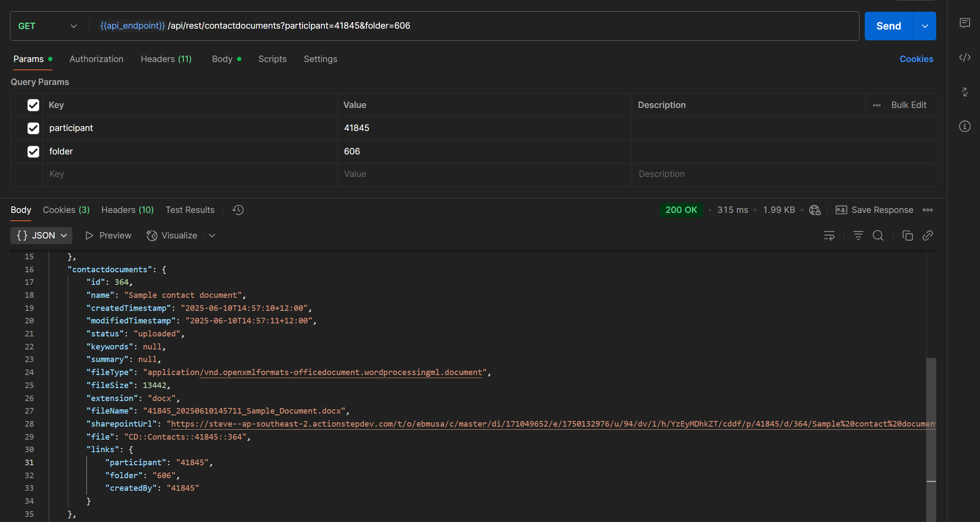Click the 200 OK status badge
This screenshot has width=980, height=522.
click(x=681, y=210)
